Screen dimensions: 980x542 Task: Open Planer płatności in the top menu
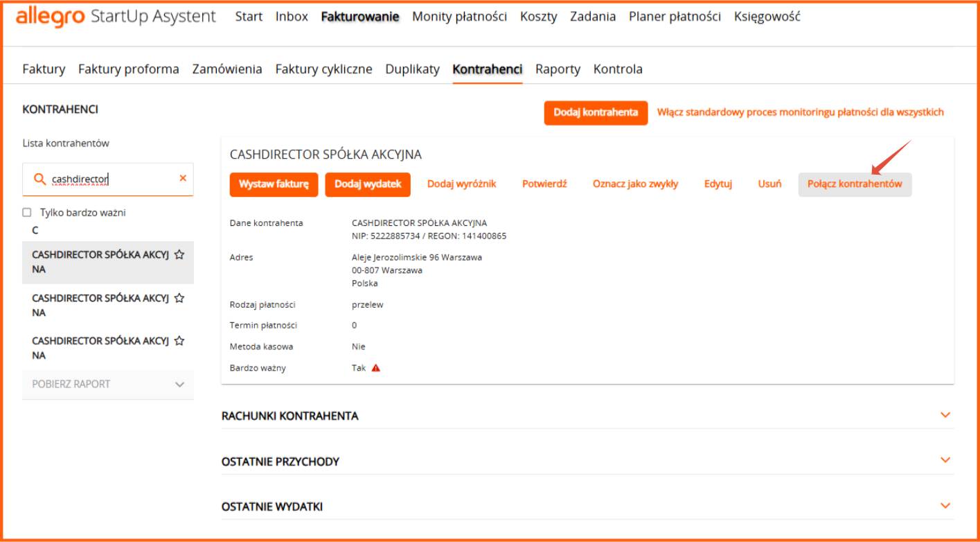675,17
